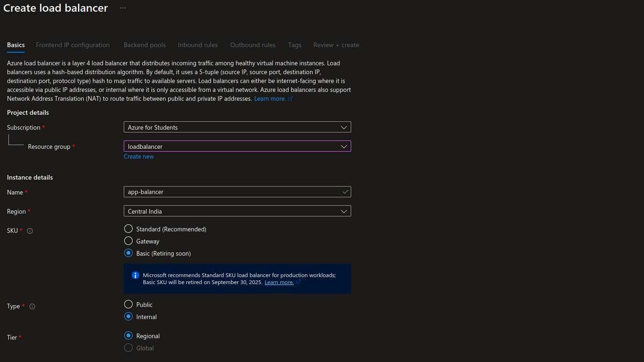Viewport: 644px width, 362px height.
Task: Switch to Frontend IP configuration tab
Action: coord(73,45)
